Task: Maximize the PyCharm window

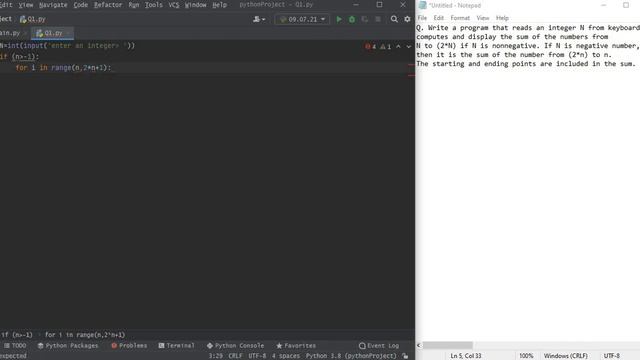Action: pyautogui.click(x=379, y=4)
